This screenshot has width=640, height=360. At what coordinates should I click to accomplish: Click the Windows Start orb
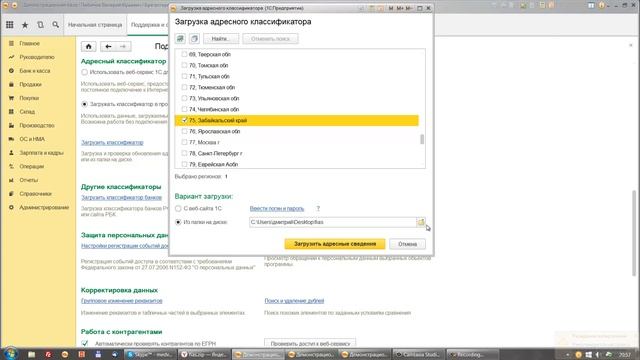[10, 354]
